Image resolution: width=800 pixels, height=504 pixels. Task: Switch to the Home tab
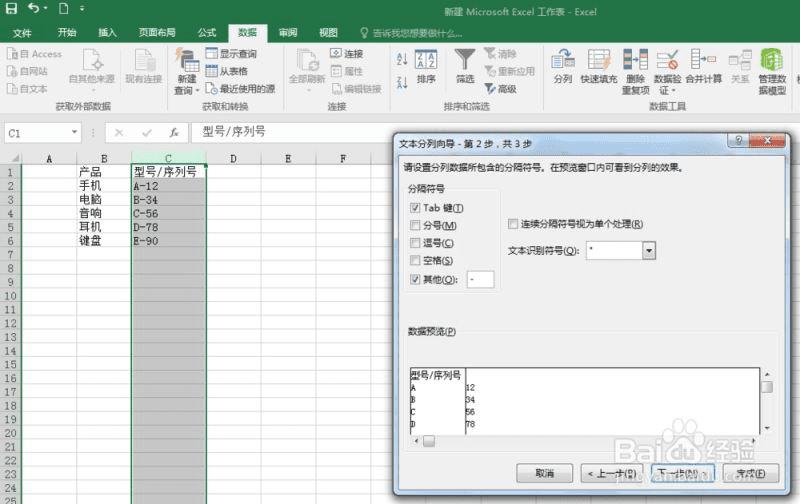(67, 33)
